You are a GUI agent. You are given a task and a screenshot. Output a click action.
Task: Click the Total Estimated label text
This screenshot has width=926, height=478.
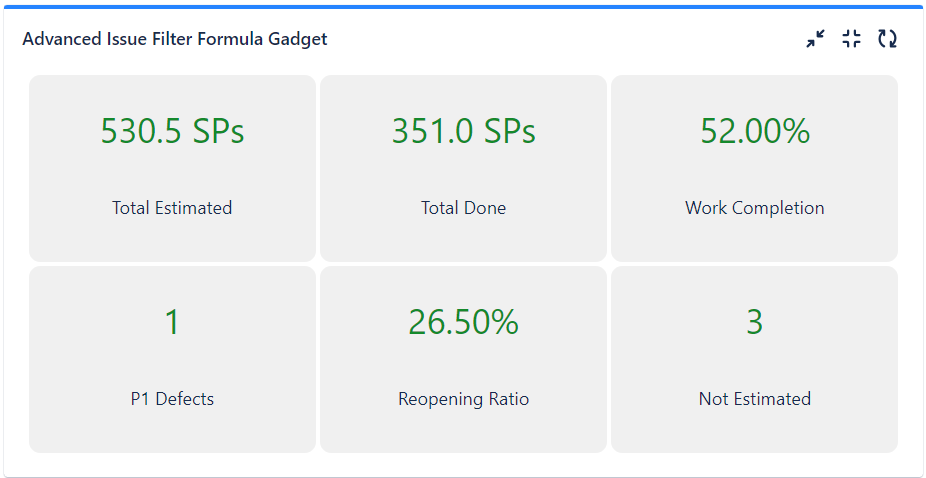(172, 208)
